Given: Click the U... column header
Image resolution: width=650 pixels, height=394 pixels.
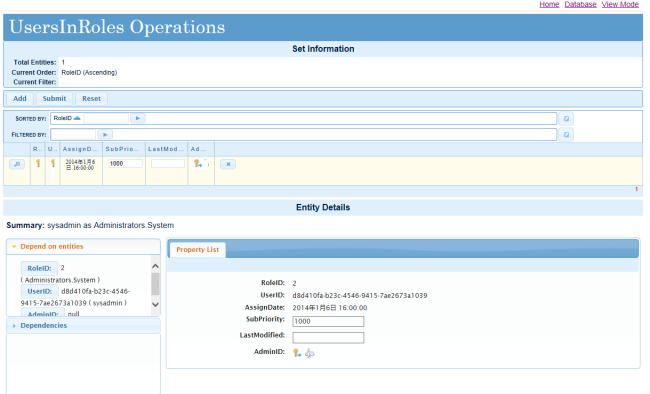Looking at the screenshot, I should pos(53,149).
